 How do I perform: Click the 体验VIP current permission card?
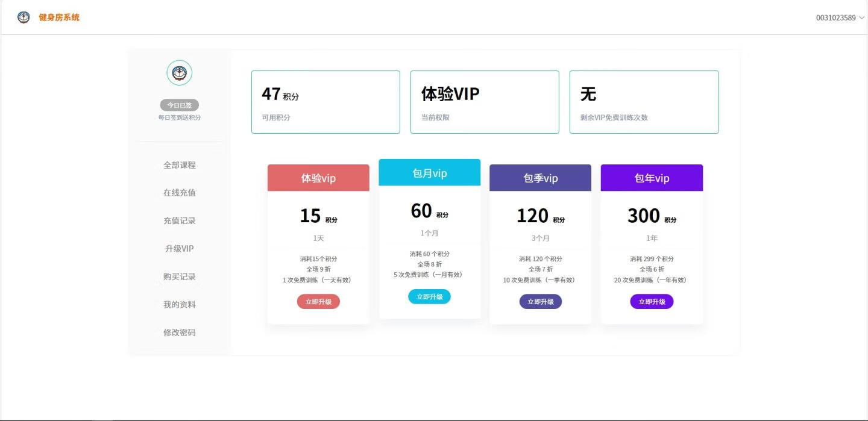(x=485, y=102)
